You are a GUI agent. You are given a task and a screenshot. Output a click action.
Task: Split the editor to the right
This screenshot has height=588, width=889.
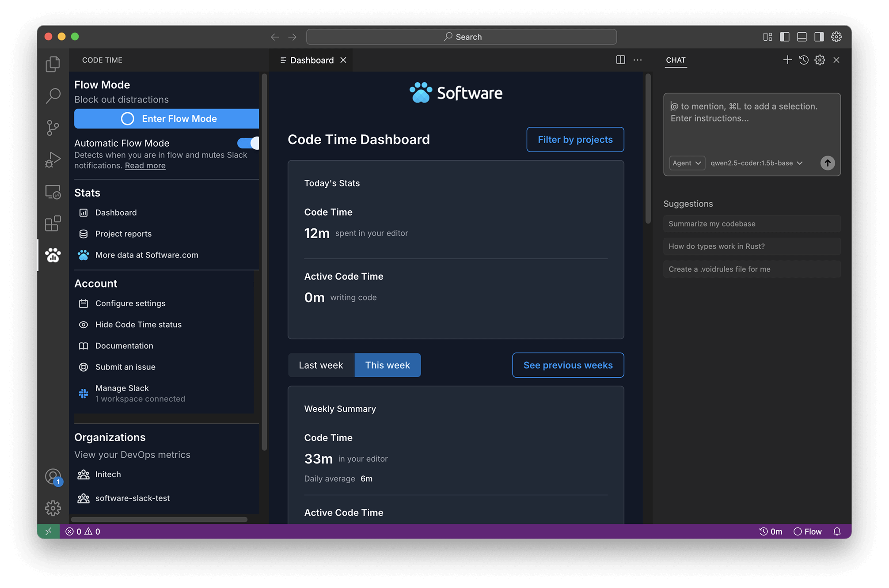pyautogui.click(x=620, y=60)
